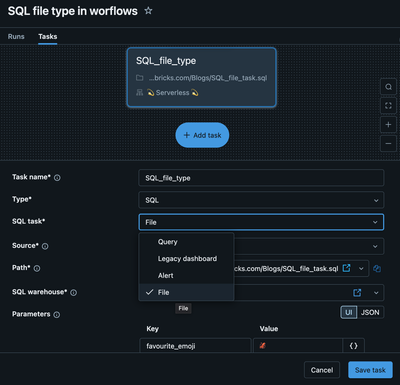Click info icon next to SQL warehouse
The width and height of the screenshot is (400, 385).
click(x=74, y=293)
